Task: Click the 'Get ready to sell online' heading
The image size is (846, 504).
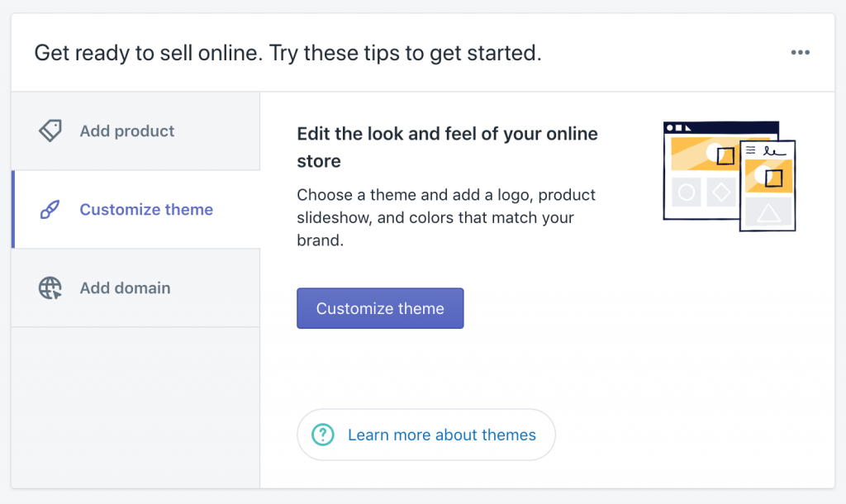Action: 288,53
